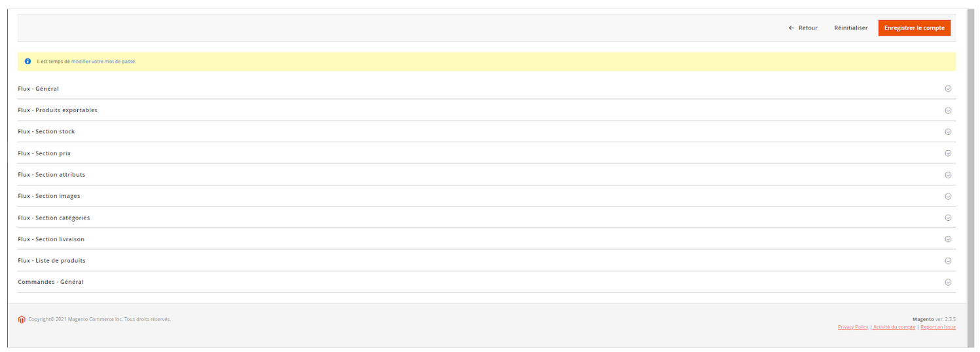Viewport: 980px width, 352px height.
Task: Expand Flux - Section catégories section
Action: pyautogui.click(x=486, y=218)
